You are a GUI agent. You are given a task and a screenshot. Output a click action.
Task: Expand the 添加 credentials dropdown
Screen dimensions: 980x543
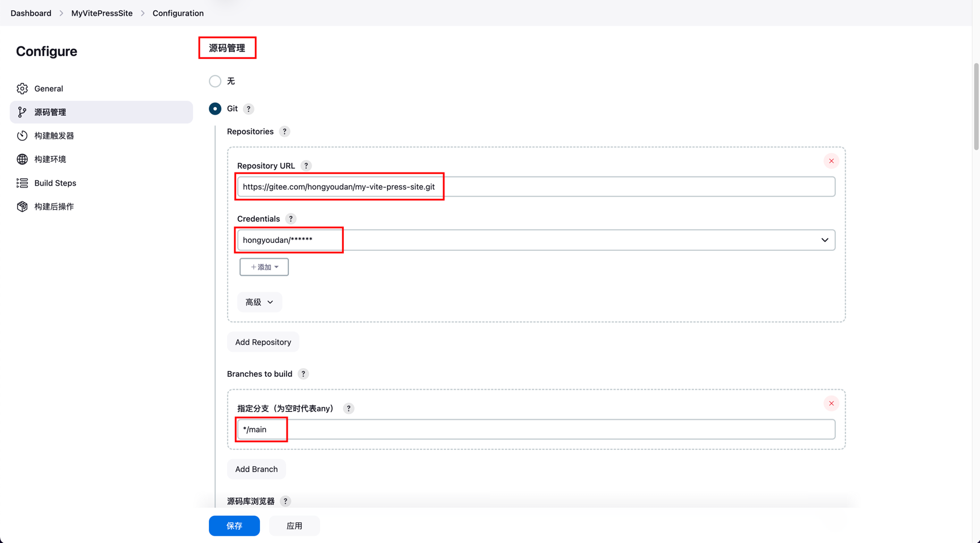click(264, 267)
